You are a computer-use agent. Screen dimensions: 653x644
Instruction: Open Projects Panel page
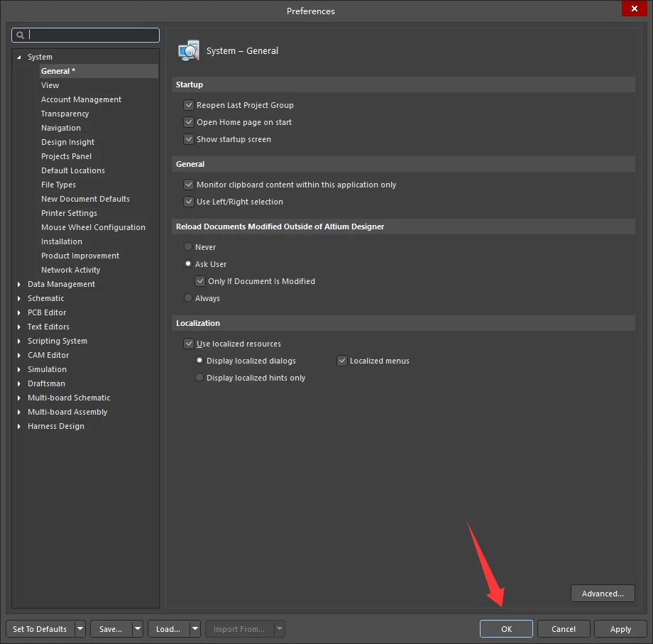(66, 156)
